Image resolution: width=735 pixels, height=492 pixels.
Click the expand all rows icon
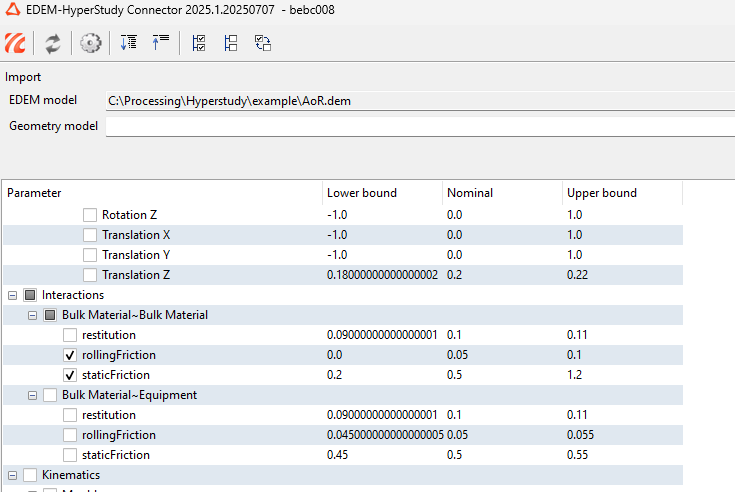pyautogui.click(x=128, y=43)
